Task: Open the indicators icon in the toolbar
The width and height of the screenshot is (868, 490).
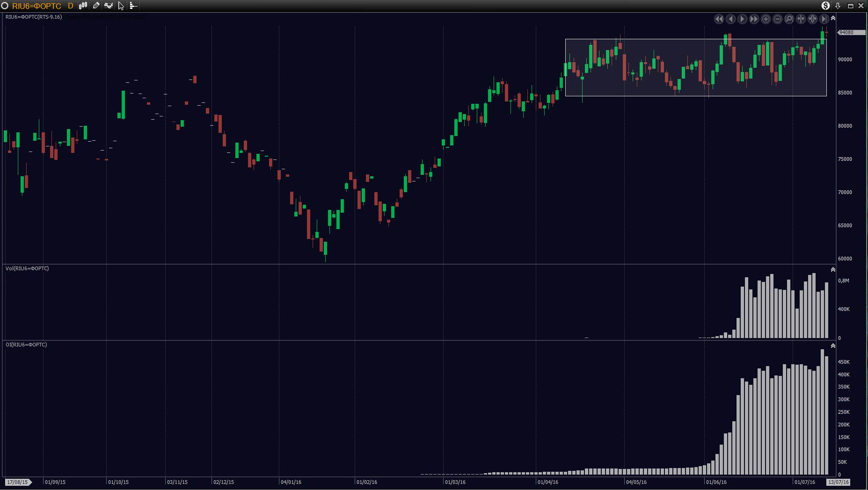Action: pos(109,6)
